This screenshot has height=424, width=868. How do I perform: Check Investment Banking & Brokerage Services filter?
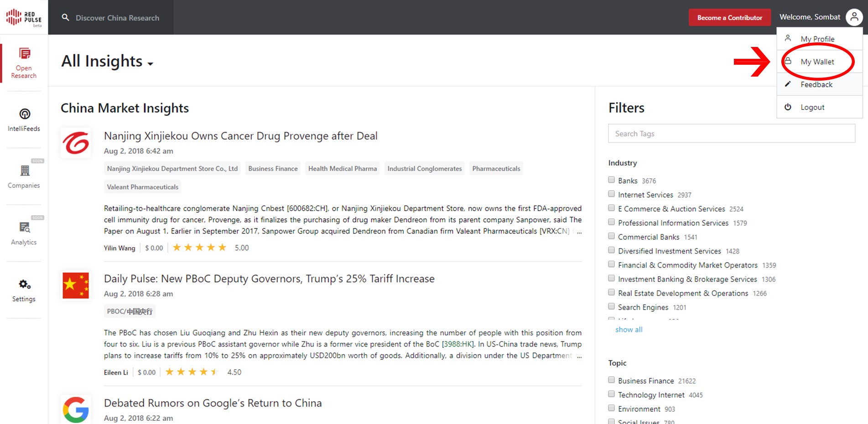click(x=611, y=278)
